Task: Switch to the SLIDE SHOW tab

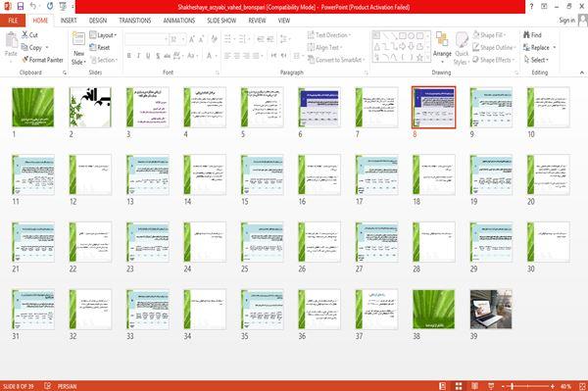Action: point(221,21)
